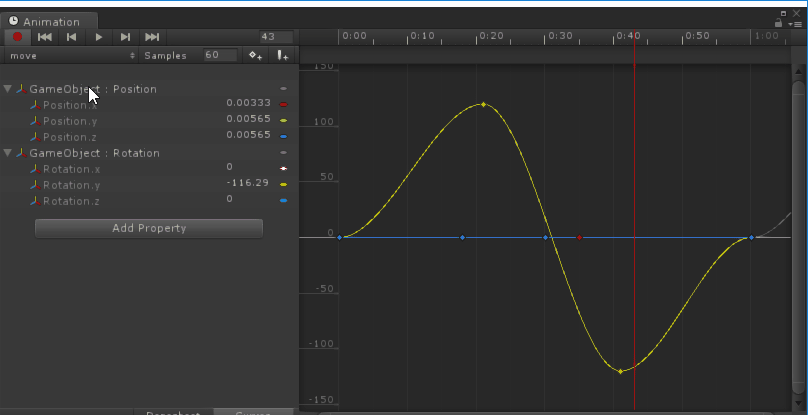
Task: Open the 'move' clip dropdown
Action: point(71,56)
